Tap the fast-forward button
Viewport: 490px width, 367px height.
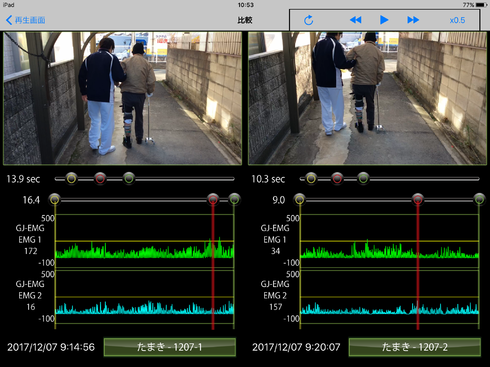click(413, 20)
